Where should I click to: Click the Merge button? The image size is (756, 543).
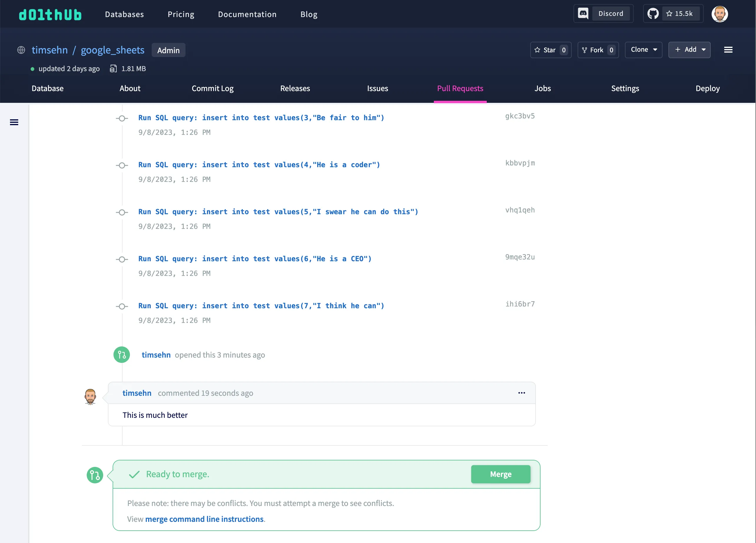pyautogui.click(x=500, y=474)
